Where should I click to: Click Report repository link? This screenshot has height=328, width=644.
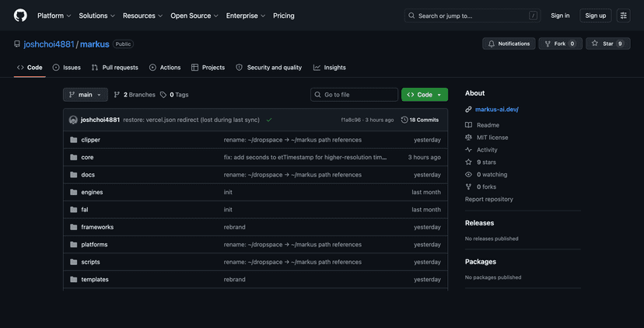tap(488, 199)
